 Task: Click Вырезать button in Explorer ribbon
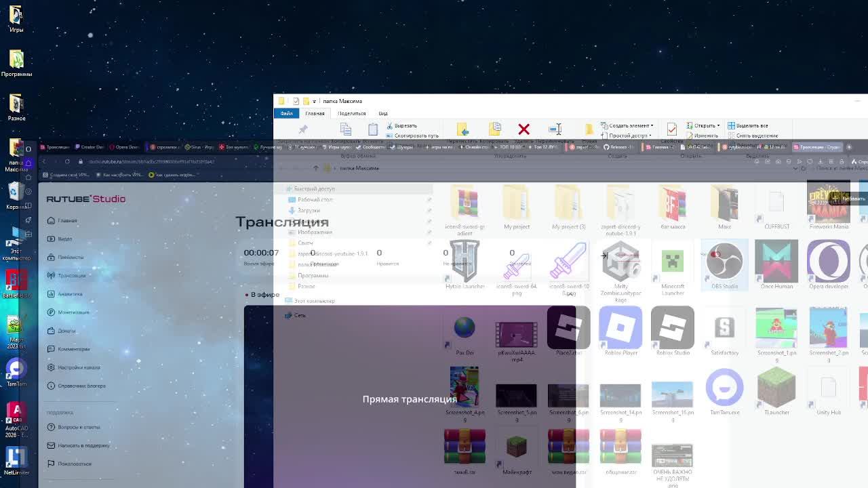point(401,125)
